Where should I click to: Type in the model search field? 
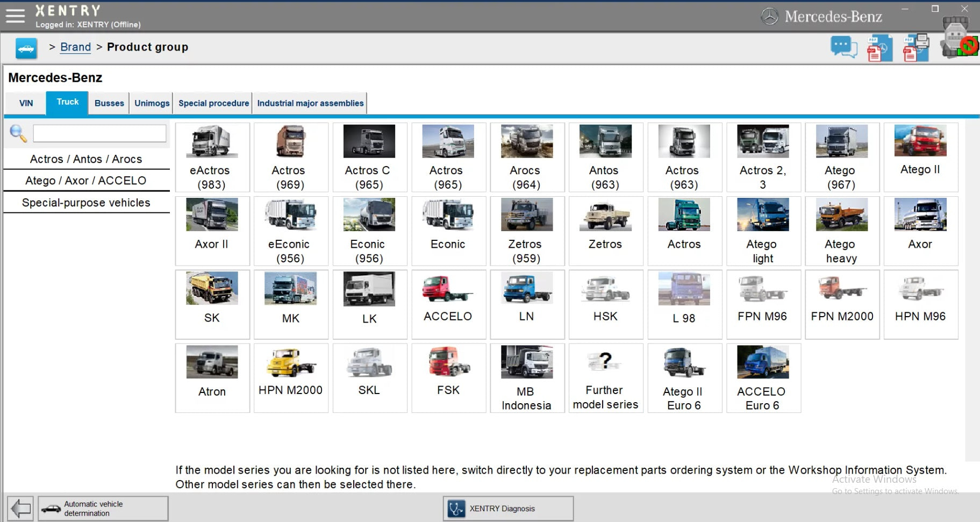[99, 133]
